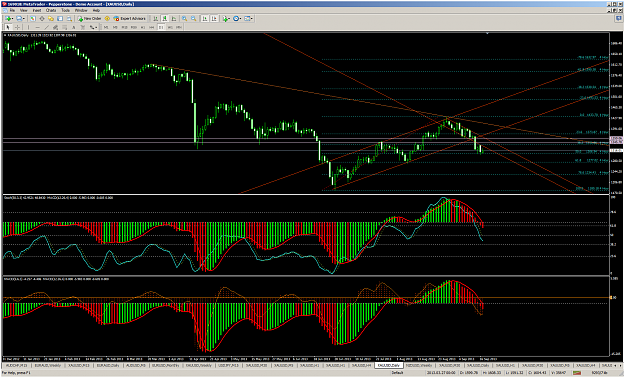Open the File menu

point(12,10)
